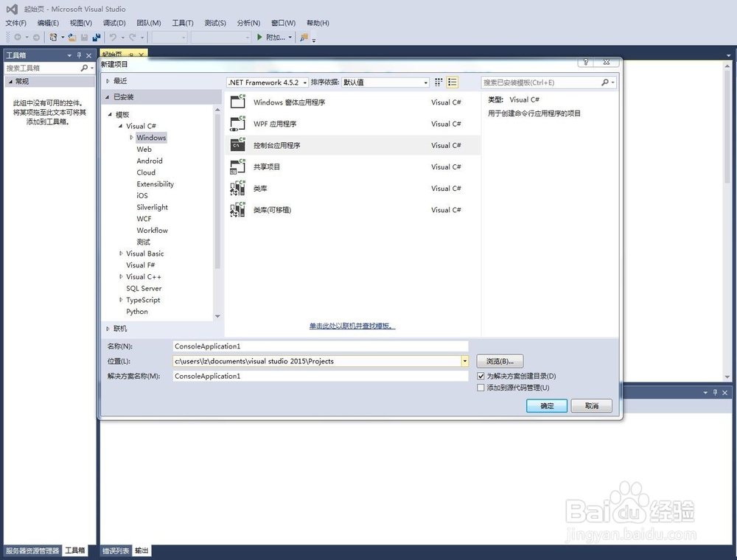This screenshot has height=560, width=737.
Task: Click the dialog help question mark button
Action: [x=586, y=62]
